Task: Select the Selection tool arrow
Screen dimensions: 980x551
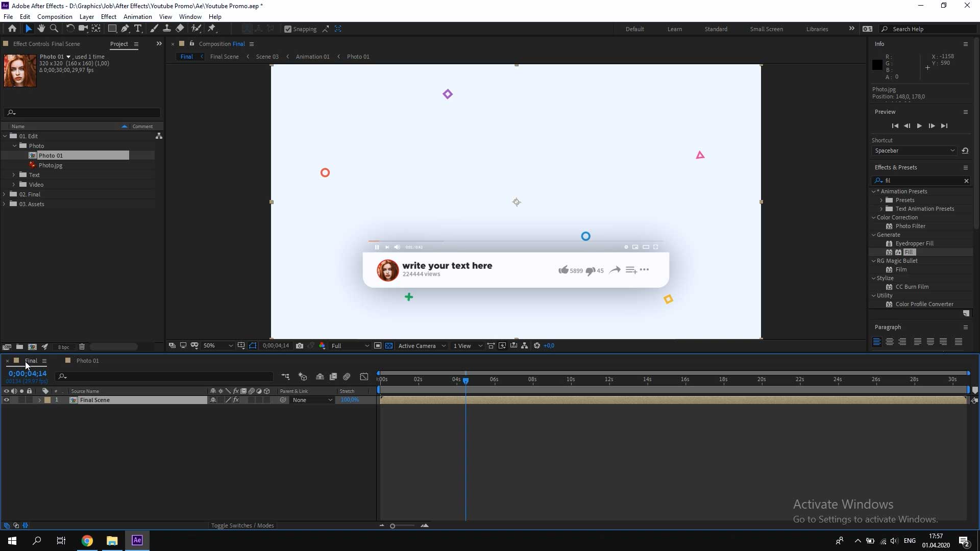Action: [29, 29]
